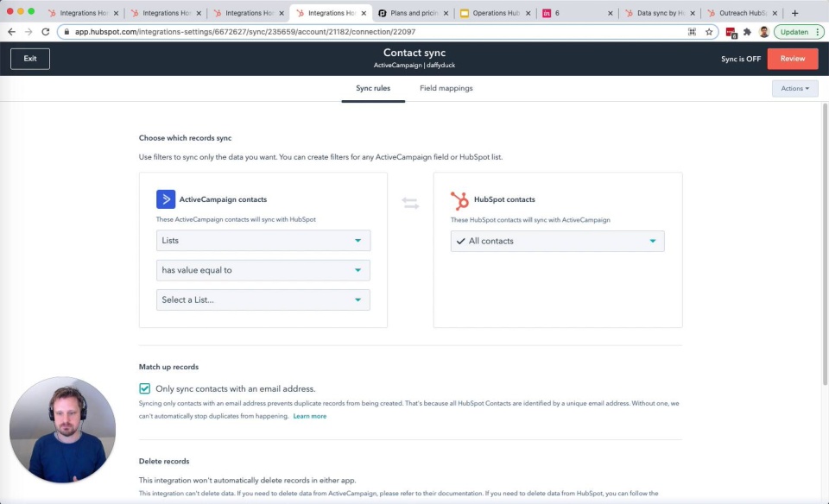Click the page vertical scrollbar
This screenshot has width=829, height=504.
(x=825, y=243)
